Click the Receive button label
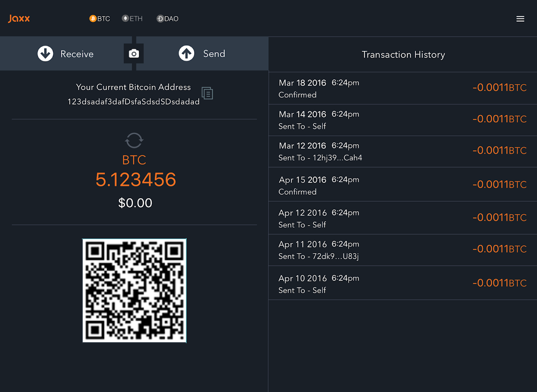The height and width of the screenshot is (392, 537). 77,54
